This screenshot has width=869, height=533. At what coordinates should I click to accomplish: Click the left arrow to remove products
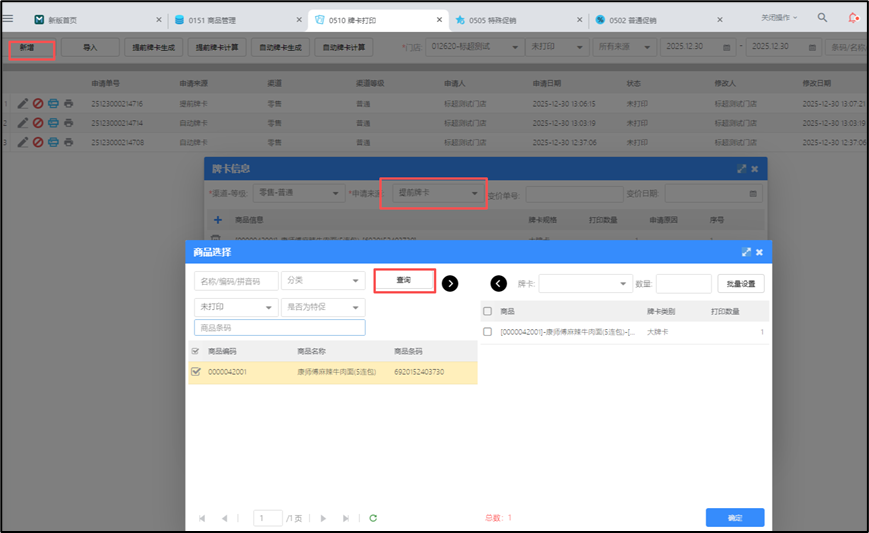[x=498, y=283]
